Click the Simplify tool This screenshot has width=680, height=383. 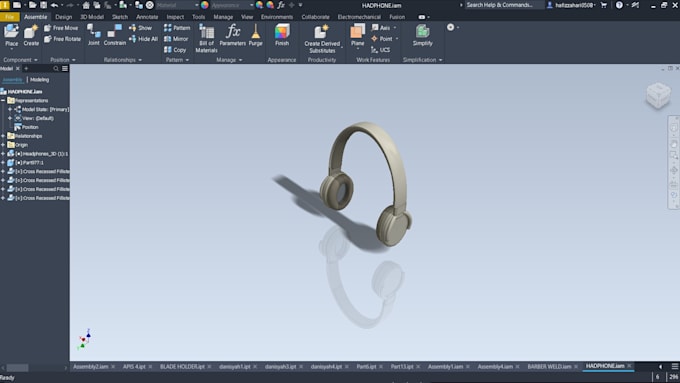click(422, 35)
